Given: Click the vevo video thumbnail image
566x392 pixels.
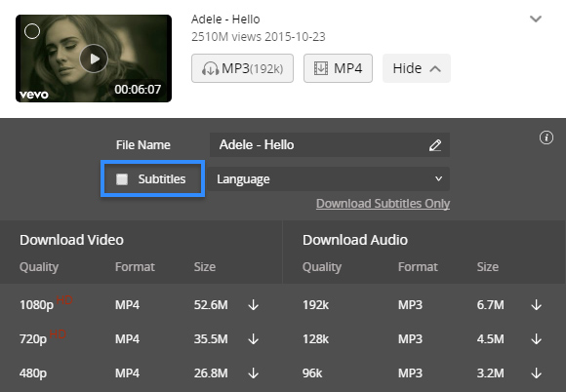Looking at the screenshot, I should (94, 59).
